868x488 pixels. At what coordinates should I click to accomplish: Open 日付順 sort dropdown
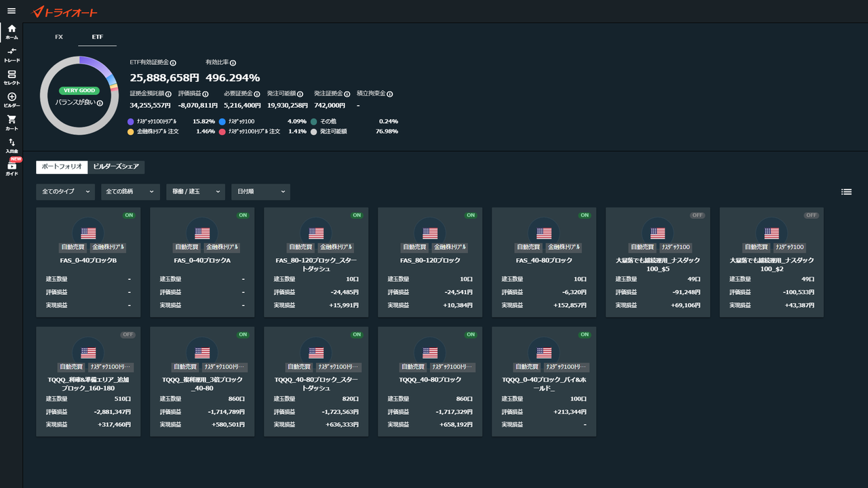(x=260, y=192)
